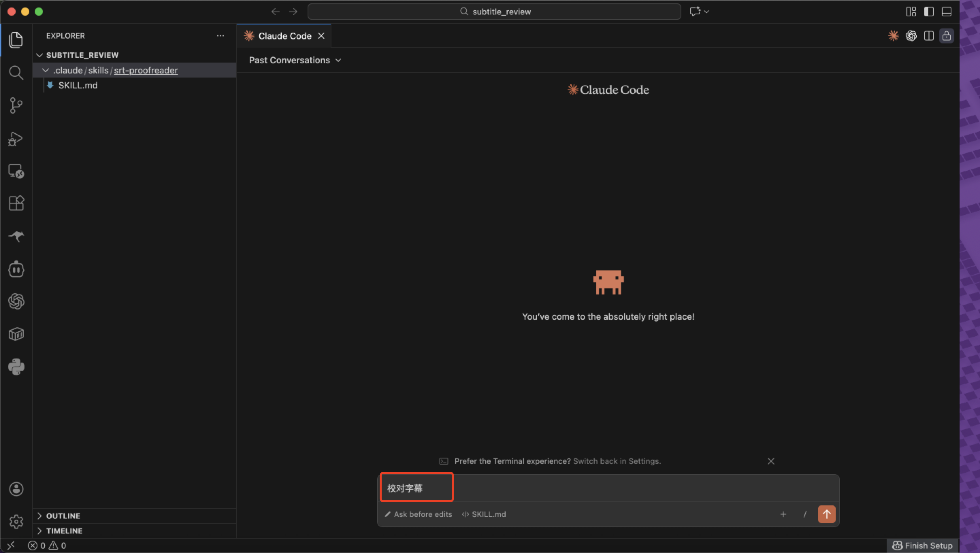Click the ChatGPT icon in editor toolbar
Viewport: 980px width, 553px height.
pos(911,36)
